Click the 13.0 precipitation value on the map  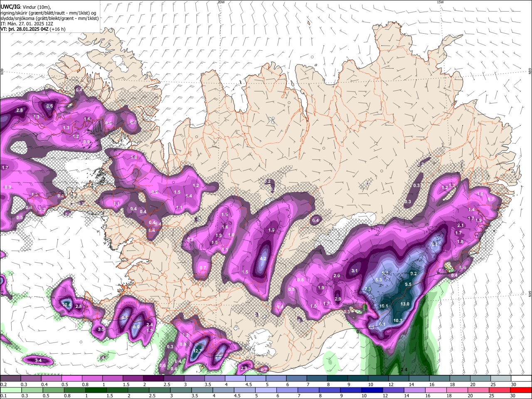pos(405,304)
